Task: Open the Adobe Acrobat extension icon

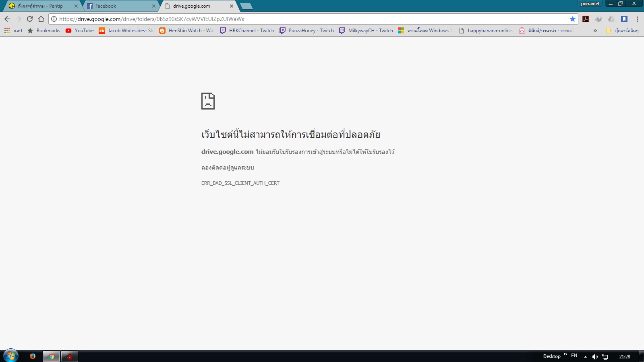Action: (x=586, y=19)
